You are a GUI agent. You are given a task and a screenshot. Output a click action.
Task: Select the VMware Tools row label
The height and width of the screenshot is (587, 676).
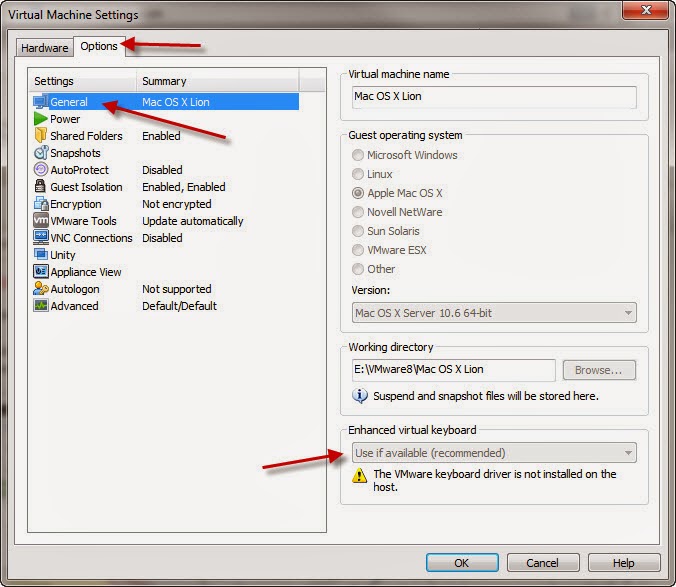tap(83, 221)
